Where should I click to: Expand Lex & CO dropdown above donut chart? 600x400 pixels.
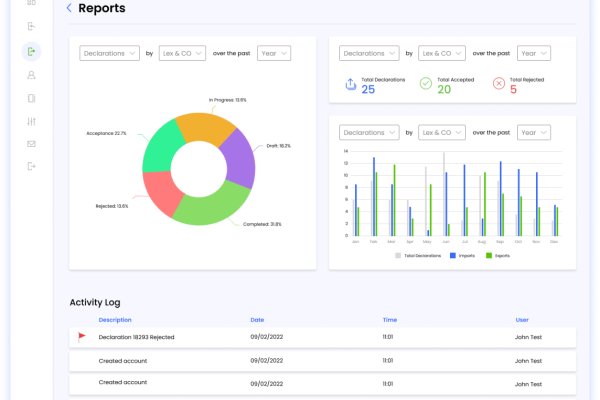182,53
